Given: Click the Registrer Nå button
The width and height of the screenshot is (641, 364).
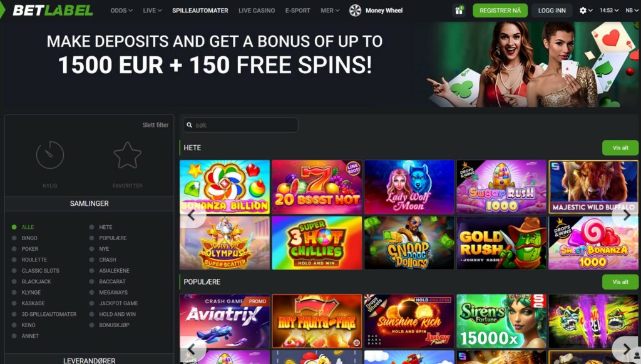Looking at the screenshot, I should coord(500,10).
